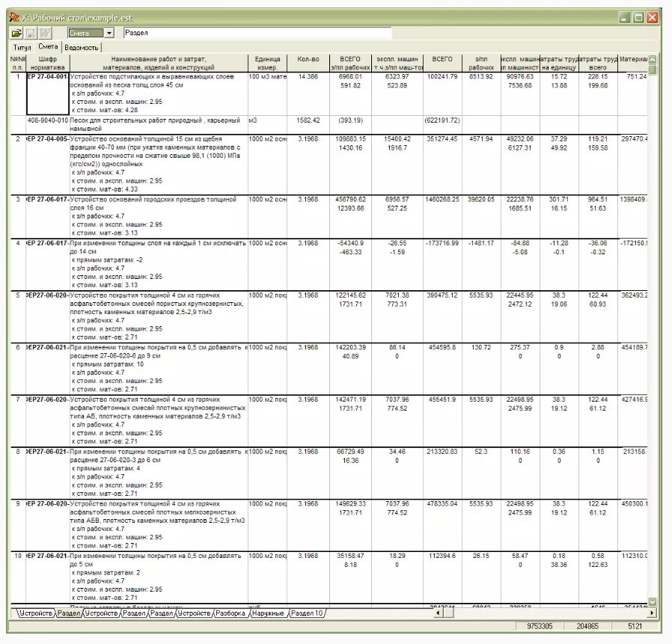Screen dimensions: 672x644
Task: Click the greyed-out Word export icon
Action: [45, 33]
